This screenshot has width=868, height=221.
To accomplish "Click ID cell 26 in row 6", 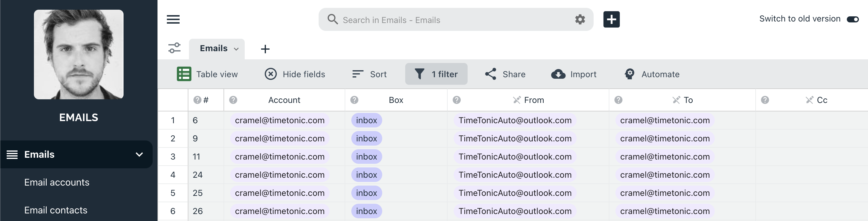I will click(x=206, y=211).
